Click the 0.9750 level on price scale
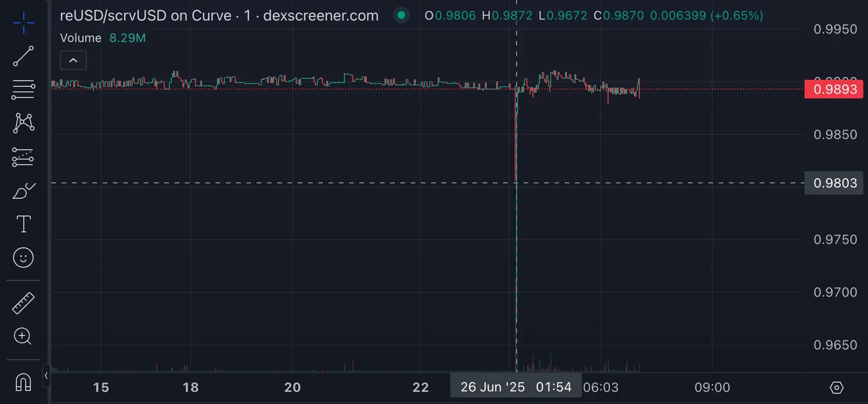 pyautogui.click(x=835, y=240)
